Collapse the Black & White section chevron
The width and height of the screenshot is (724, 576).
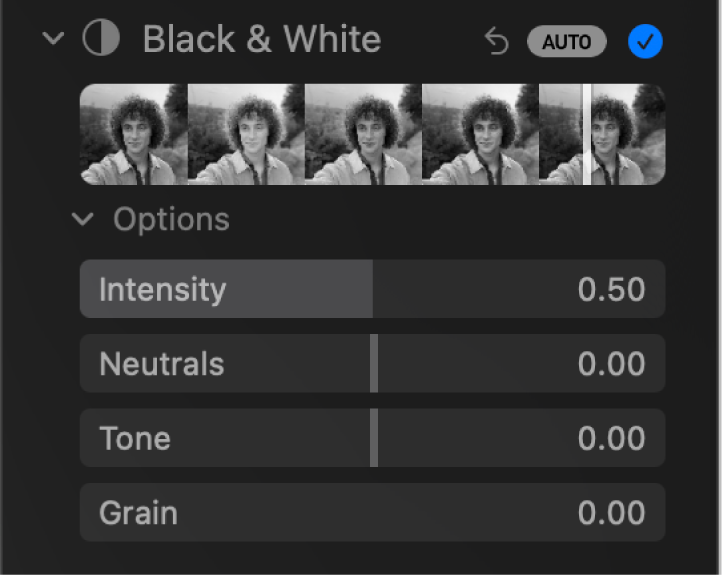coord(55,40)
